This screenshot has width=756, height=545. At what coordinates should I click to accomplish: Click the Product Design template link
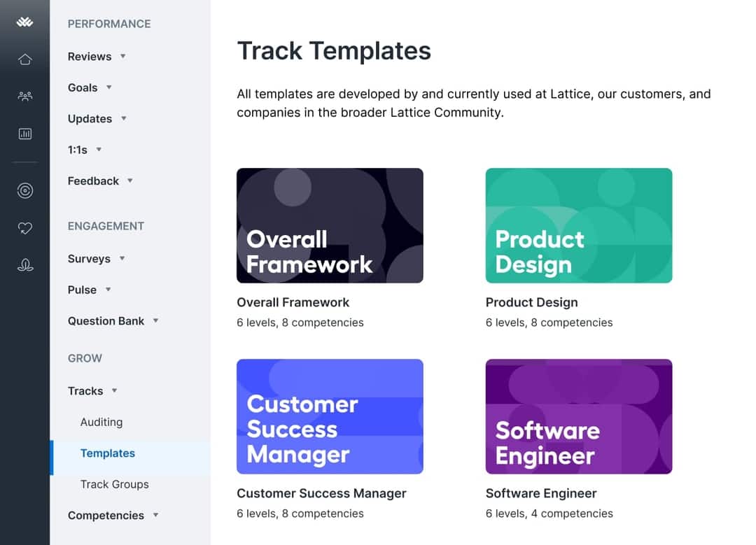click(532, 302)
